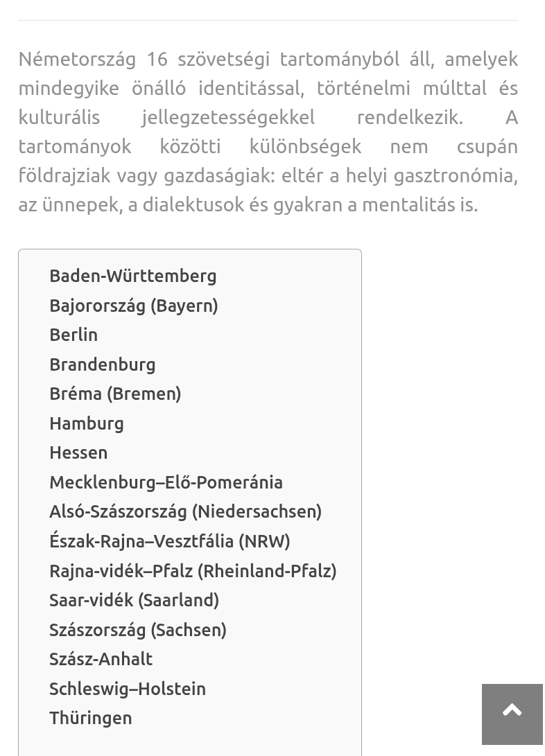545x756 pixels.
Task: Open the Hessen section link
Action: (78, 452)
